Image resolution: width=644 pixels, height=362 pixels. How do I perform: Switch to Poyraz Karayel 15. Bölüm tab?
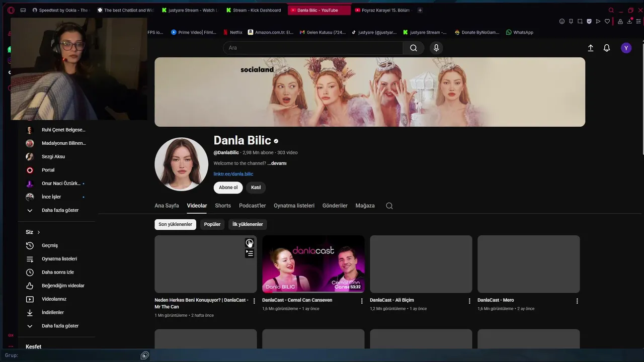pos(382,10)
